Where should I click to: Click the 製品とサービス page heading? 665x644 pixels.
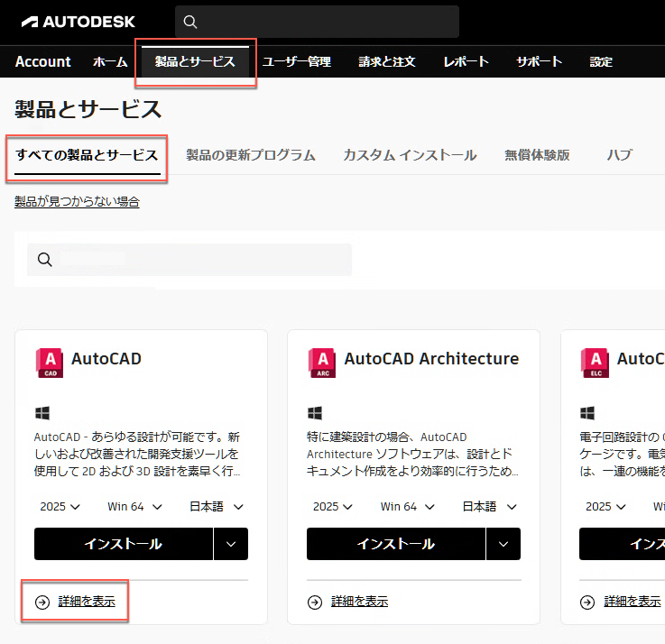(x=88, y=109)
